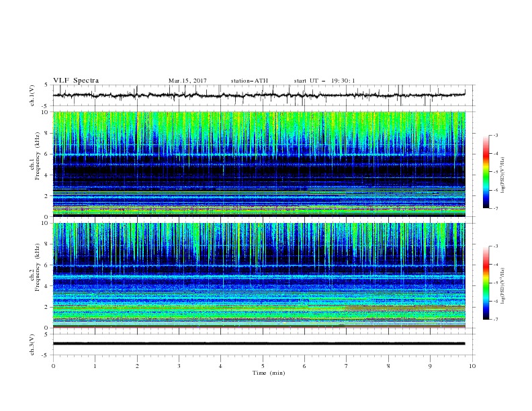Click the "ch.3(V)" axis label
Viewport: 532px width, 411px height.
click(x=32, y=345)
